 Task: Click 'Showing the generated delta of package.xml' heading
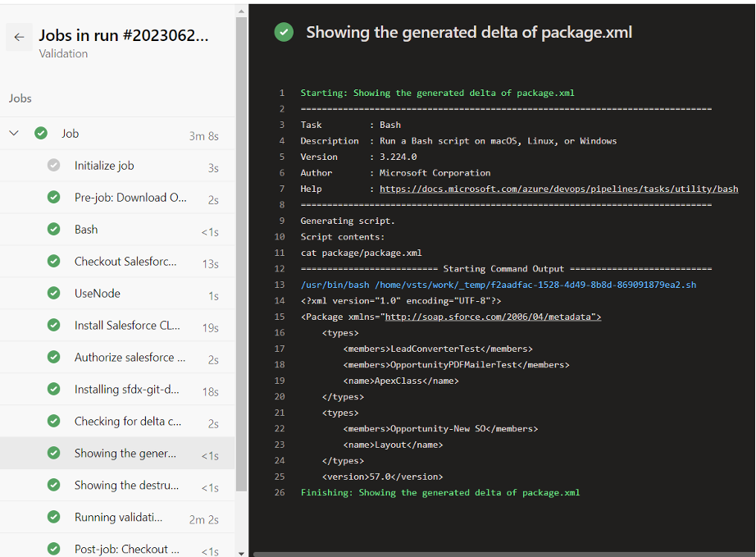point(469,32)
